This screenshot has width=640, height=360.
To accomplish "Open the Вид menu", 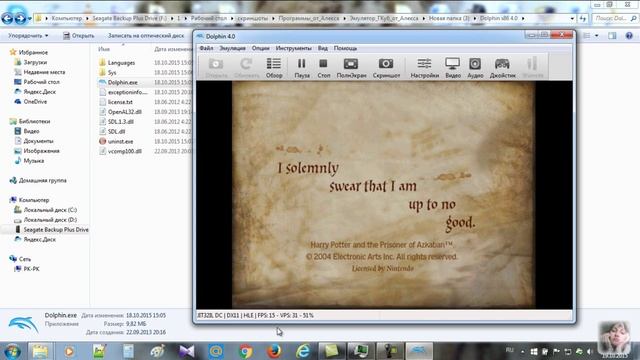I will tap(322, 48).
